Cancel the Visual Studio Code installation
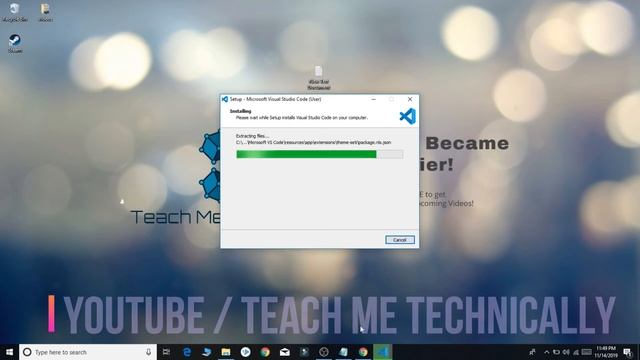 click(x=400, y=240)
